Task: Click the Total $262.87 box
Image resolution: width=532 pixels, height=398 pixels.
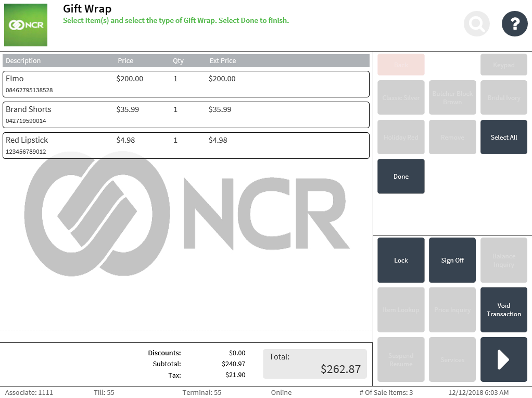Action: pos(315,364)
